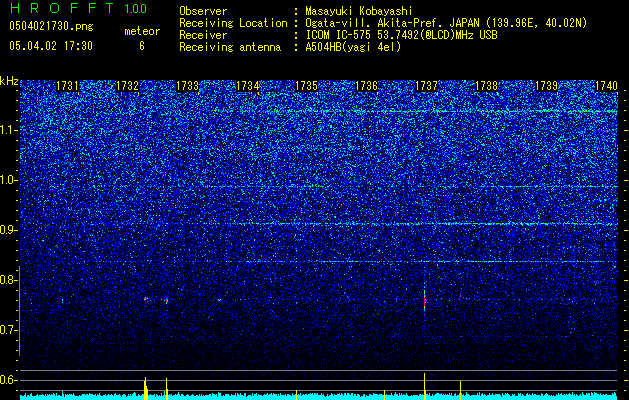Select the 1740 time marker
The width and height of the screenshot is (629, 400).
click(x=606, y=86)
